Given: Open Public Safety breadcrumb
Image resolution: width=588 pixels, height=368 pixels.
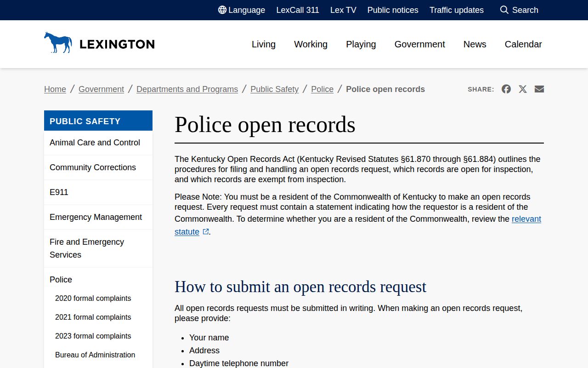Looking at the screenshot, I should pyautogui.click(x=274, y=89).
